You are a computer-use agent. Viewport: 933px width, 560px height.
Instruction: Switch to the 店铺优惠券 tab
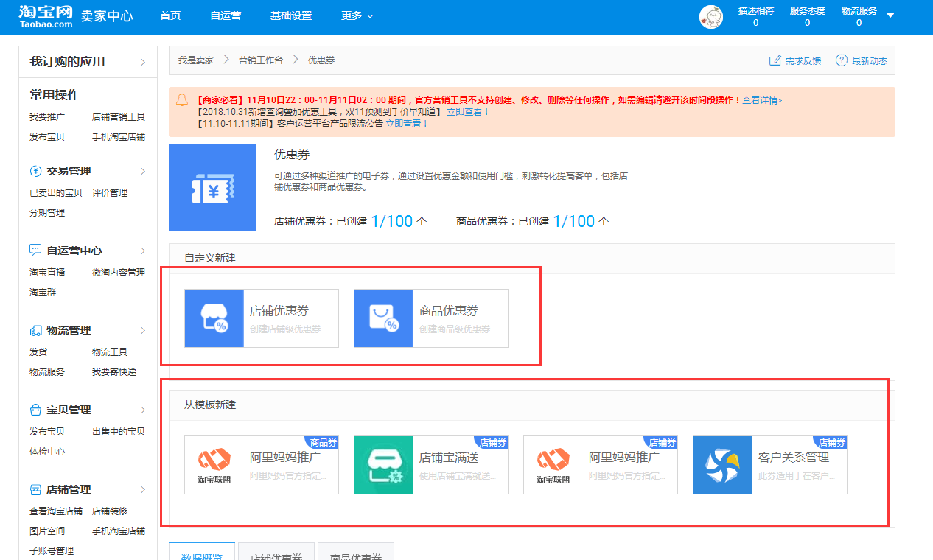[x=276, y=552]
